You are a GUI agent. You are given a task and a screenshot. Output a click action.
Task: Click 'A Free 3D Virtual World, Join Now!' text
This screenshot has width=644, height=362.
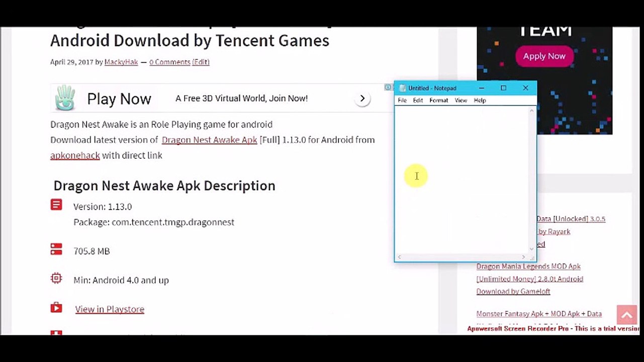click(241, 99)
